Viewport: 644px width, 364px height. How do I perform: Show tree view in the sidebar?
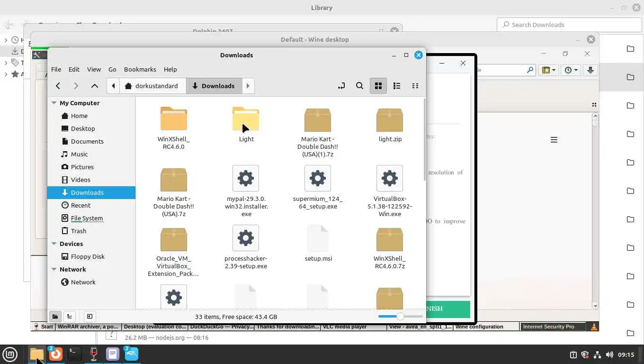(70, 317)
